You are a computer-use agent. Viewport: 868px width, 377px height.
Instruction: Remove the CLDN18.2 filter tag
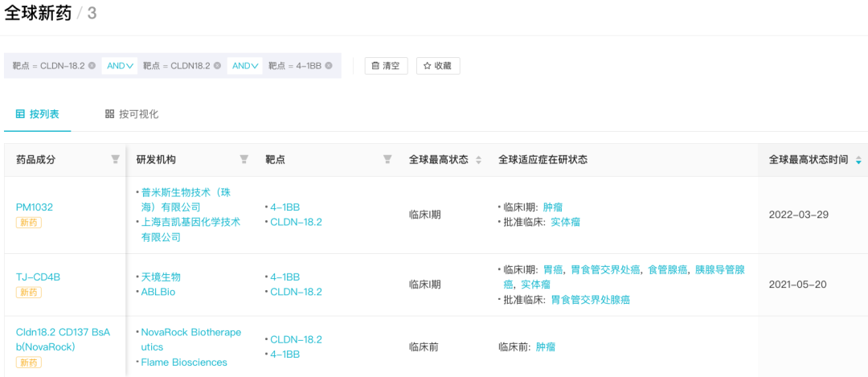click(218, 65)
